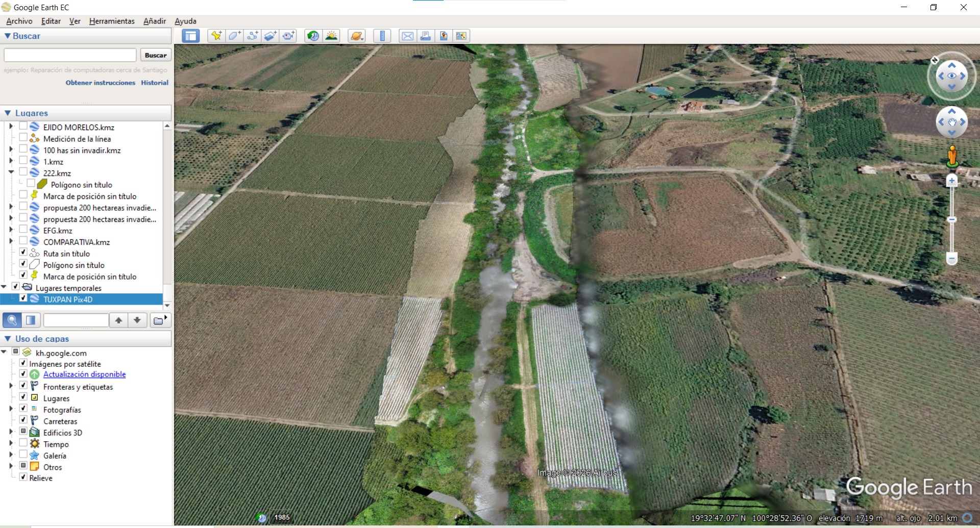Move item down with the down arrow
This screenshot has width=980, height=528.
pos(137,320)
